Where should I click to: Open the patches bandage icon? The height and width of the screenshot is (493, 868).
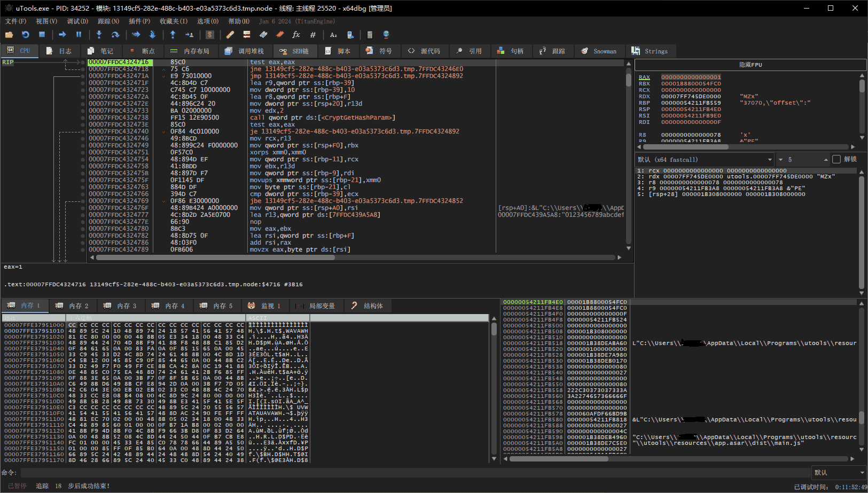[230, 35]
